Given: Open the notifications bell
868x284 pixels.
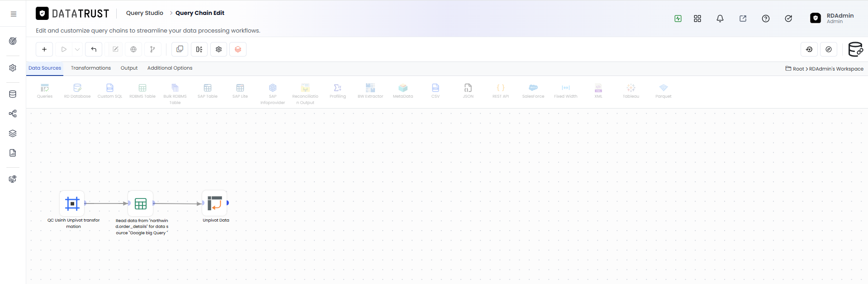Looking at the screenshot, I should (720, 19).
